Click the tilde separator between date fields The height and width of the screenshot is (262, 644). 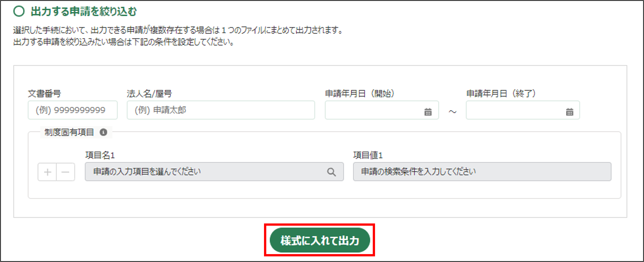pos(452,112)
